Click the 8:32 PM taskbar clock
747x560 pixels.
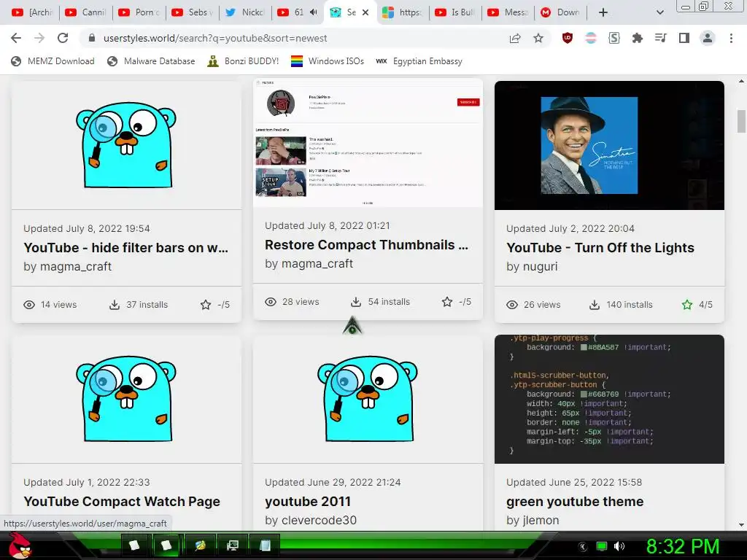point(683,546)
